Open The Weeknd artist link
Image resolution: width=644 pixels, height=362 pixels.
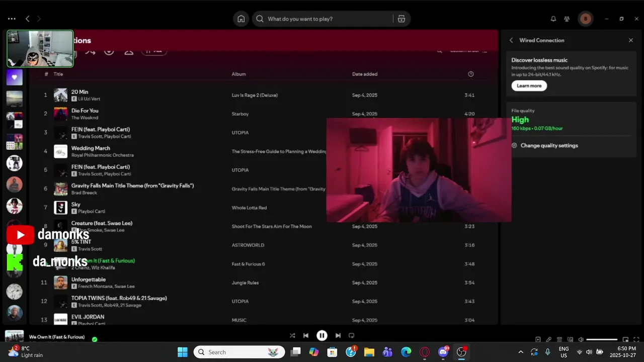pyautogui.click(x=84, y=118)
